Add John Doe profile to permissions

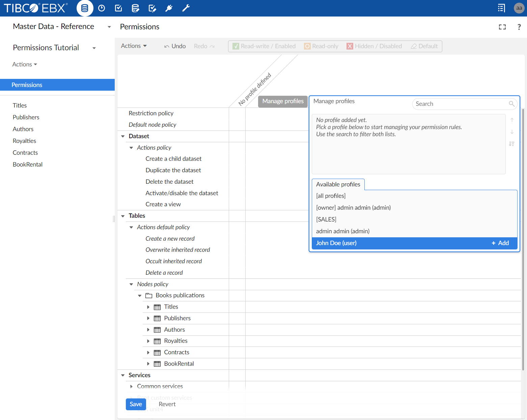pos(500,243)
